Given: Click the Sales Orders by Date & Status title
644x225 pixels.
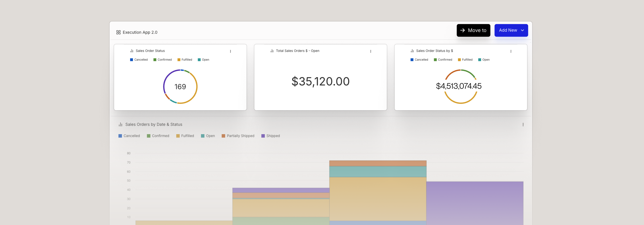Looking at the screenshot, I should click(x=154, y=124).
